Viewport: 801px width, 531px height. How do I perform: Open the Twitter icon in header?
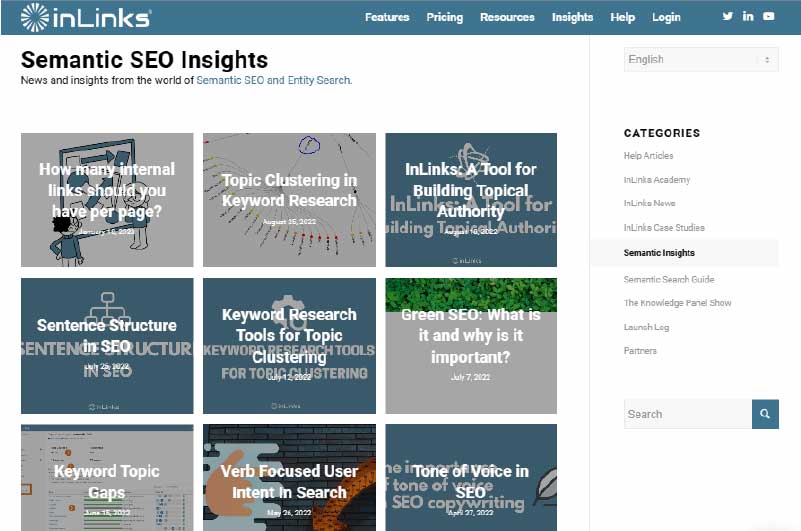pyautogui.click(x=727, y=16)
